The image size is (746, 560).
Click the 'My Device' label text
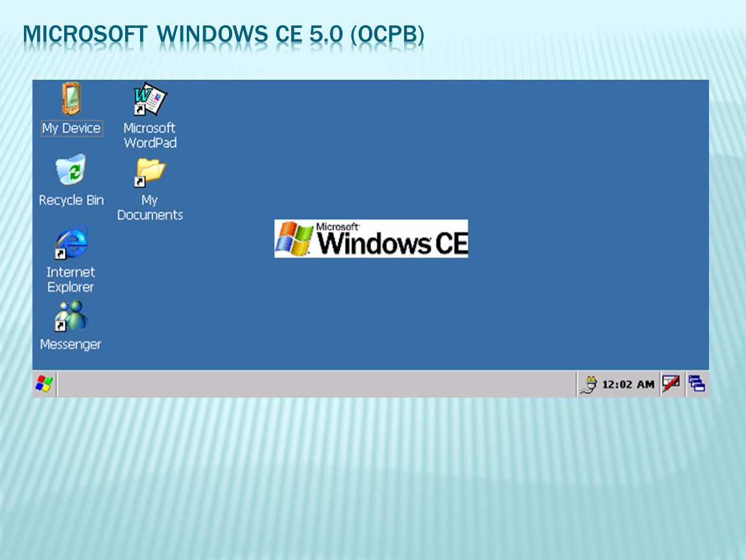(x=71, y=128)
